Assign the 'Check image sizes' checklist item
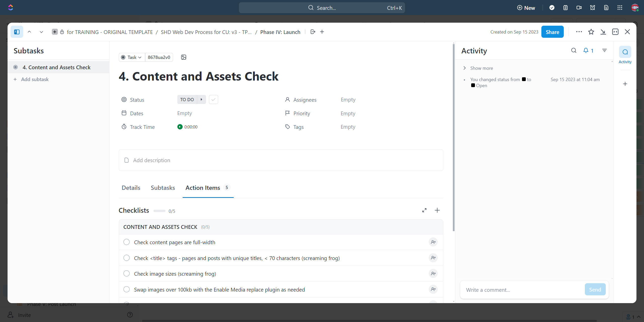 pos(433,274)
